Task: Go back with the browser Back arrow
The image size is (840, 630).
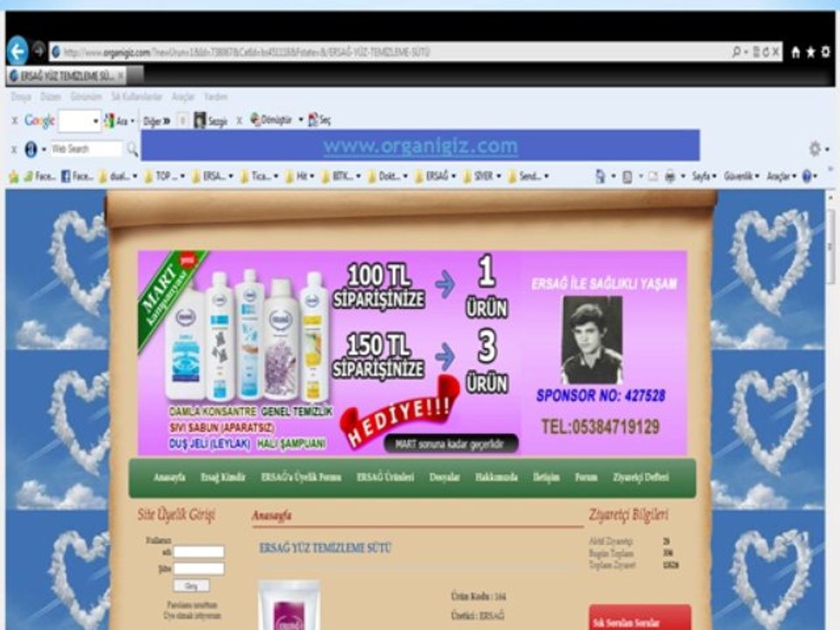Action: (17, 52)
